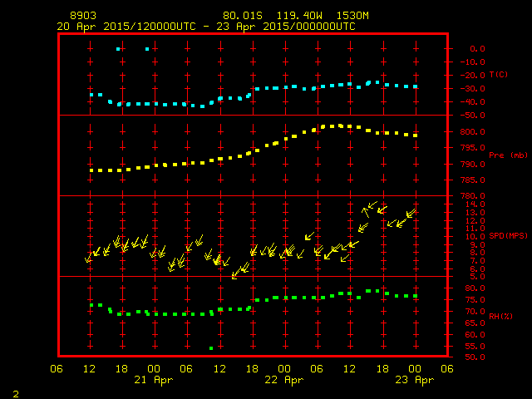Click the 5.0 wind speed tick value
Screen dimensions: 532x399
477,277
